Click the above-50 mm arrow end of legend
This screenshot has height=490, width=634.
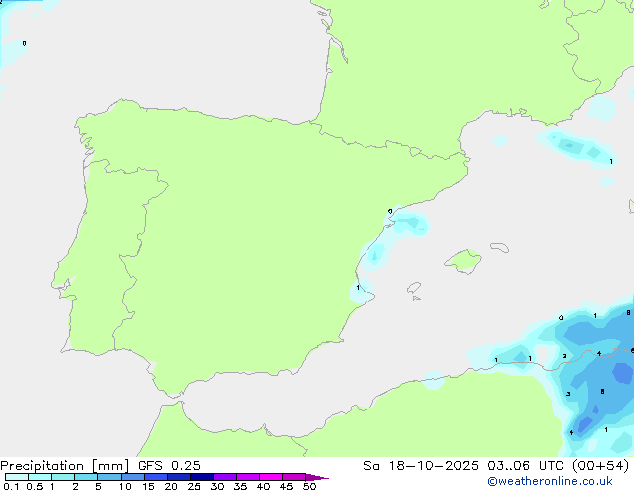(317, 477)
